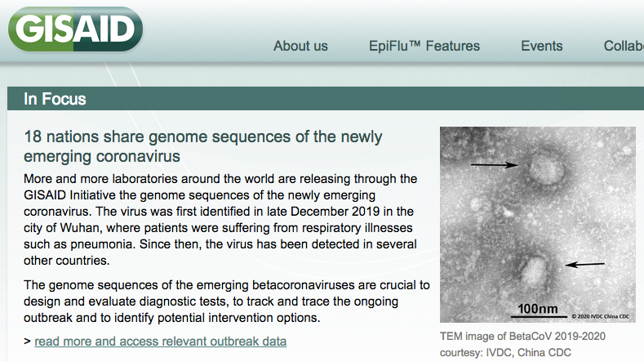Click the lower black arrow in the TEM image

[584, 264]
